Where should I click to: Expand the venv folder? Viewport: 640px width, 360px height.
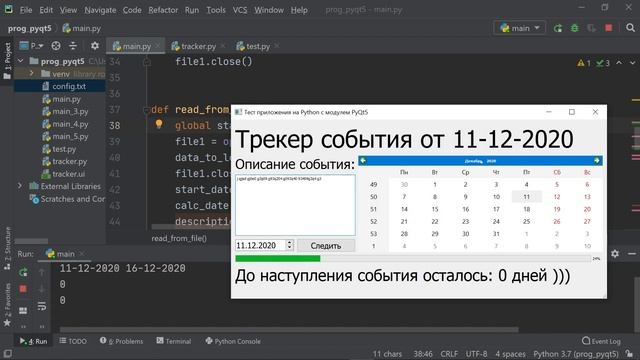coord(31,73)
